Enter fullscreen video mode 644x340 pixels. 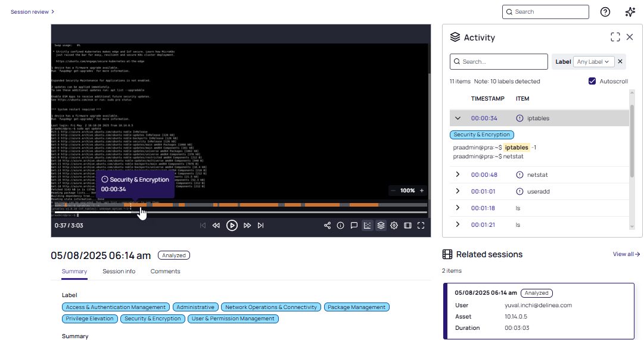click(x=421, y=226)
